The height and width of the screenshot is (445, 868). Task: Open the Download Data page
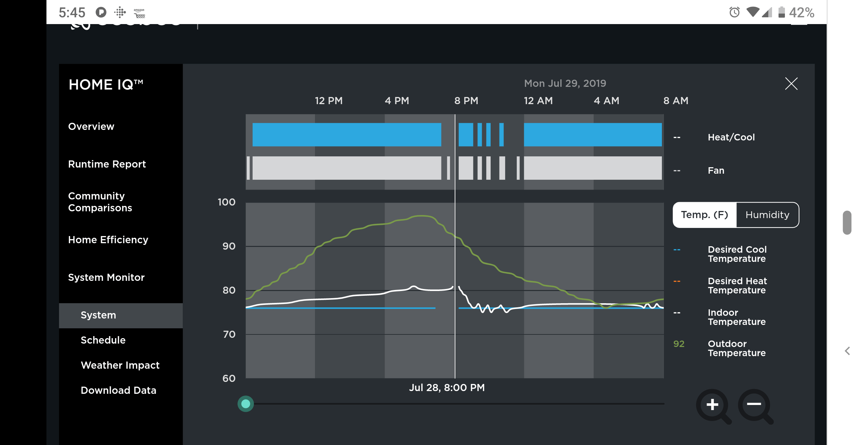click(118, 390)
